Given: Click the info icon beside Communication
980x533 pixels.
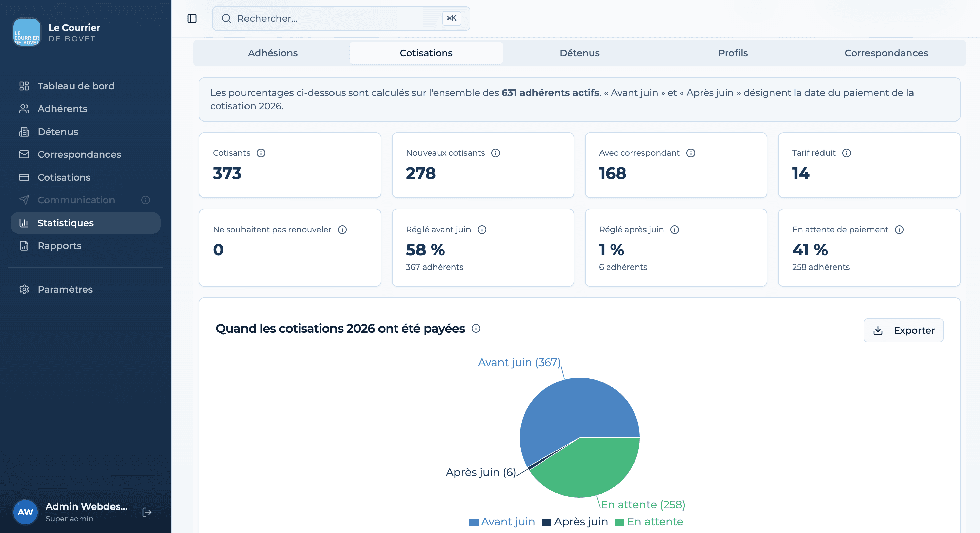Looking at the screenshot, I should [146, 200].
